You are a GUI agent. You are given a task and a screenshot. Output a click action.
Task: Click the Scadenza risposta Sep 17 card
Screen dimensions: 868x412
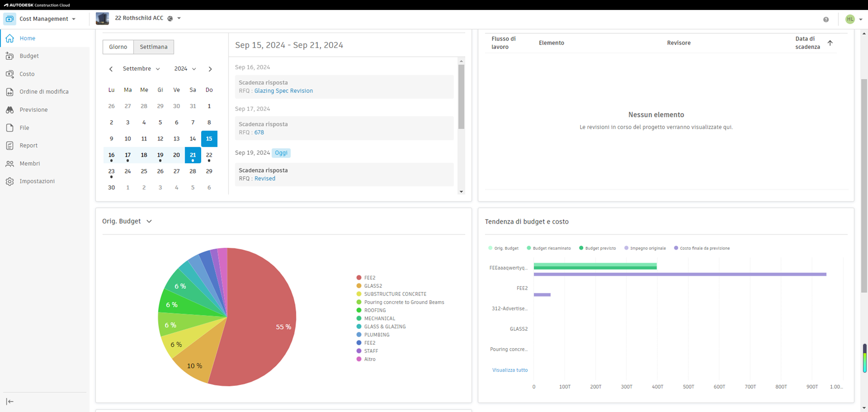(345, 128)
